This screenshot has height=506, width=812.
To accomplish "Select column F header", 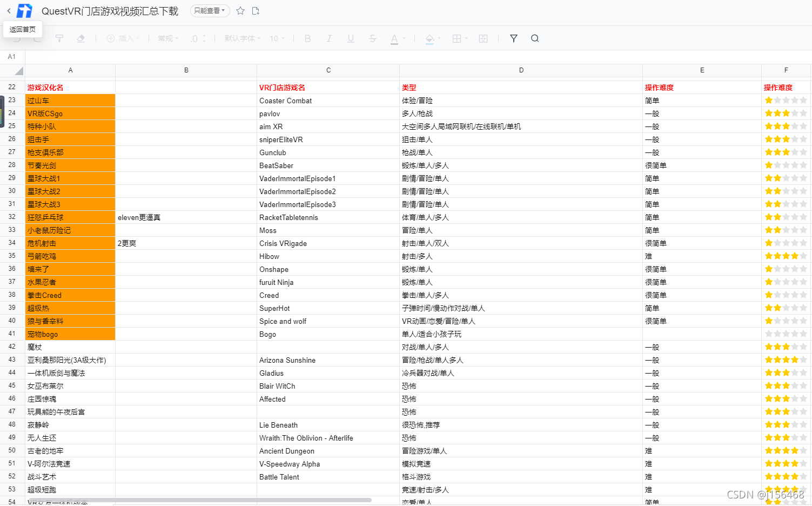I will click(x=786, y=70).
